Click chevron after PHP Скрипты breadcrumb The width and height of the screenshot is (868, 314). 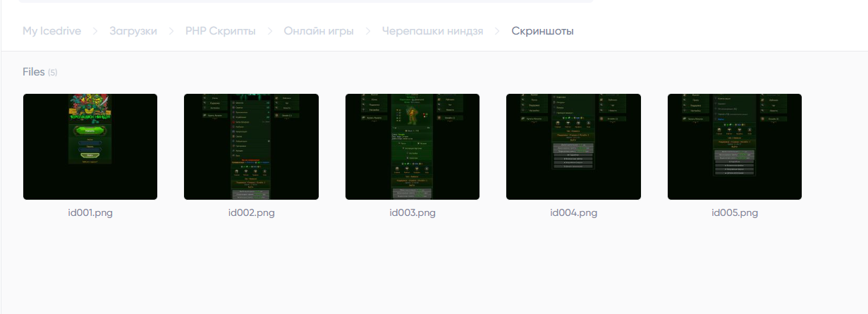270,32
